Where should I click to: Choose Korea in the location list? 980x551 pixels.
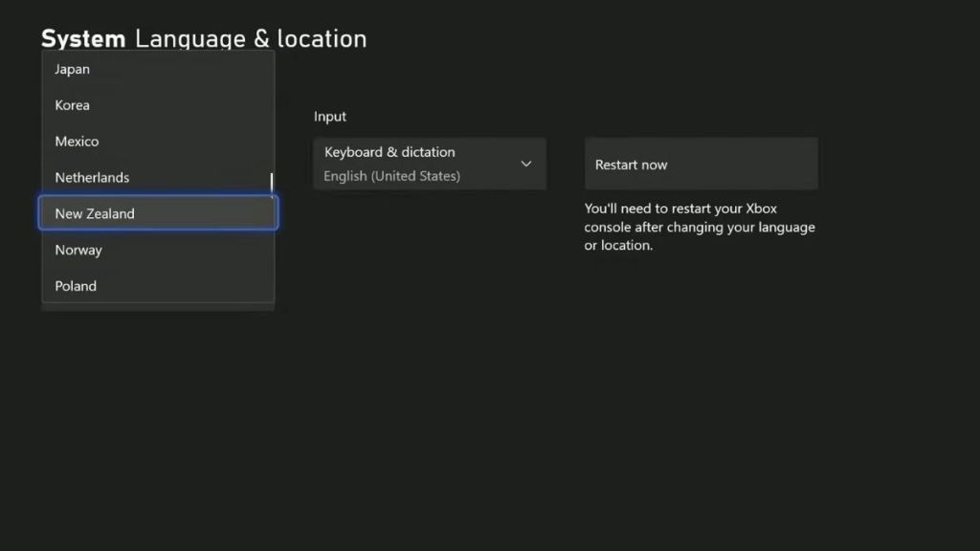click(x=72, y=105)
